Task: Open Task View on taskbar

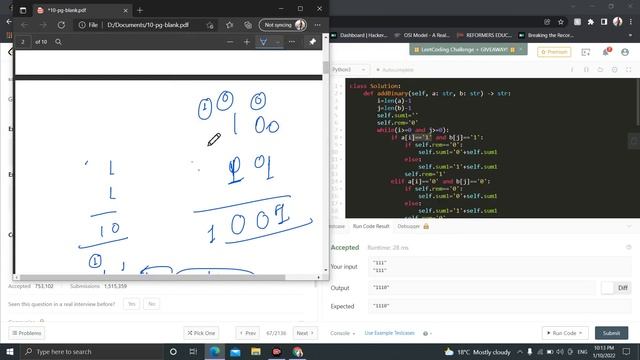Action: [193, 351]
